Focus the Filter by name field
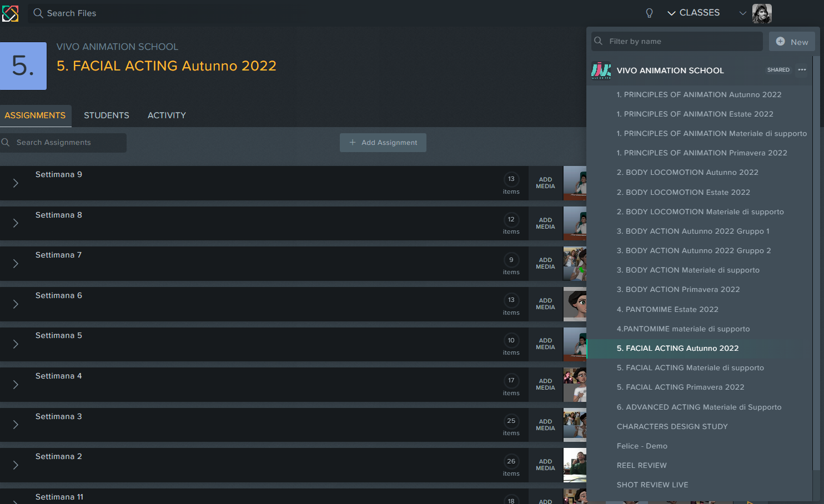 (676, 42)
